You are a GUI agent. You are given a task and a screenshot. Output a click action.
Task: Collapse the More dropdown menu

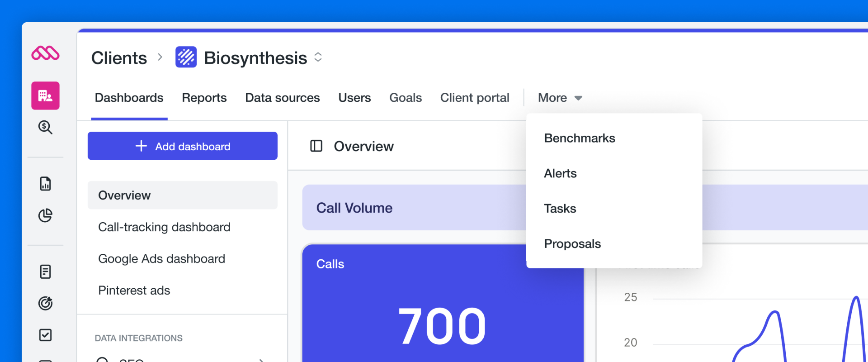click(560, 98)
